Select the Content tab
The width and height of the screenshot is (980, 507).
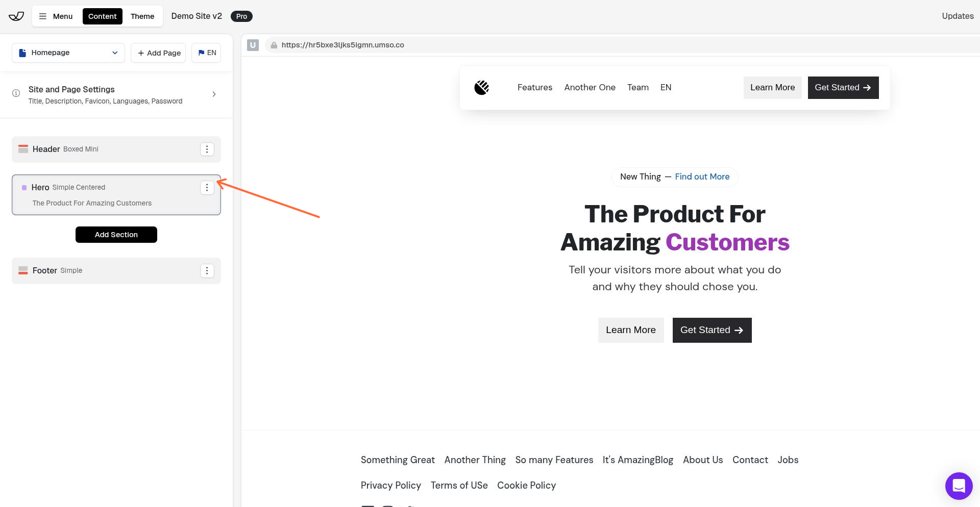click(102, 16)
